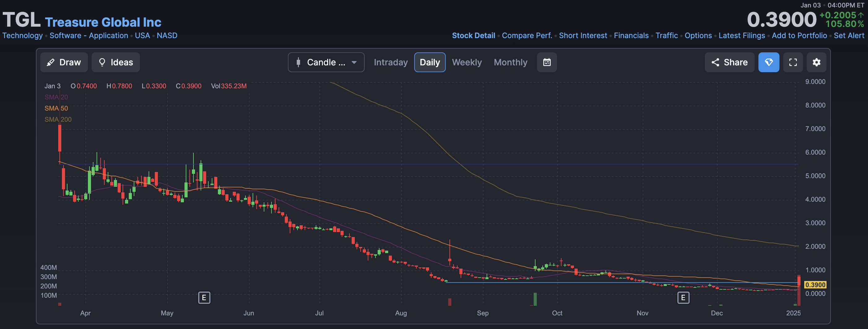Image resolution: width=868 pixels, height=329 pixels.
Task: Expand the Candle chart type dropdown
Action: pyautogui.click(x=326, y=62)
